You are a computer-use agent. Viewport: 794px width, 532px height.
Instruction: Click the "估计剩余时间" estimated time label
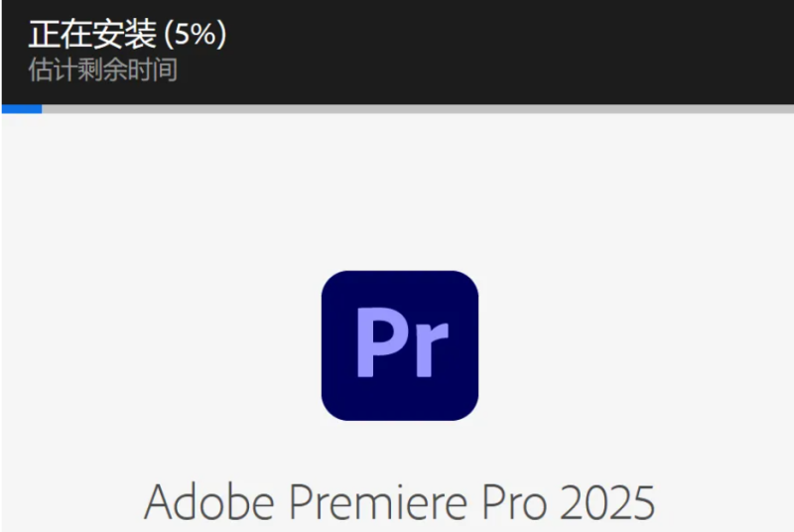[103, 69]
